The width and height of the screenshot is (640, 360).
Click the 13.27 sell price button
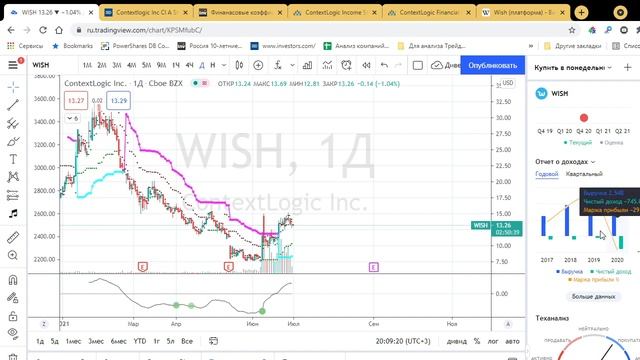pos(76,100)
